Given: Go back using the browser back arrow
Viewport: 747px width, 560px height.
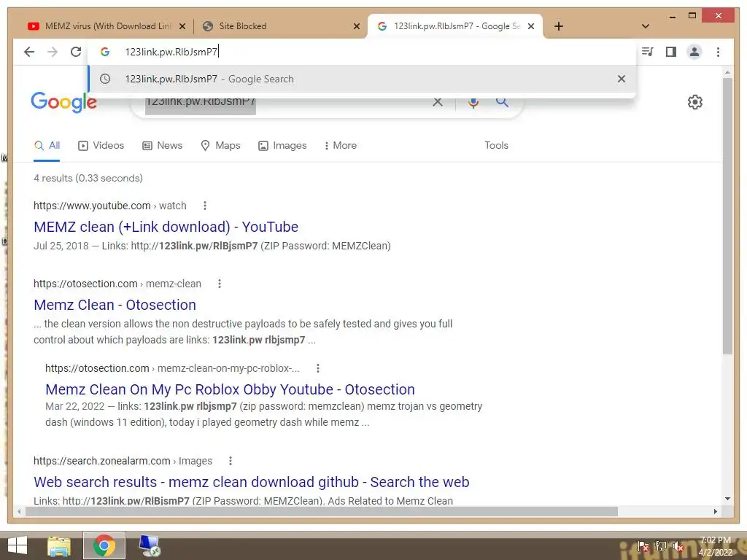Looking at the screenshot, I should click(x=29, y=52).
